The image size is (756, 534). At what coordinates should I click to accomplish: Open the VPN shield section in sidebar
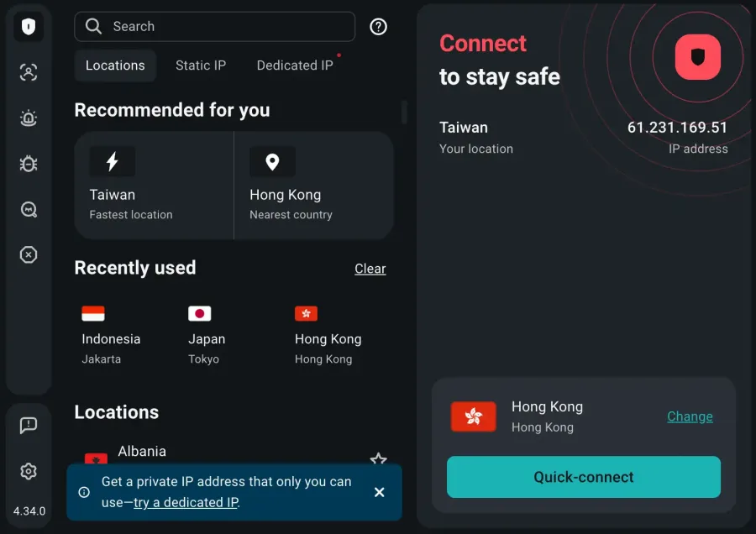[x=29, y=26]
